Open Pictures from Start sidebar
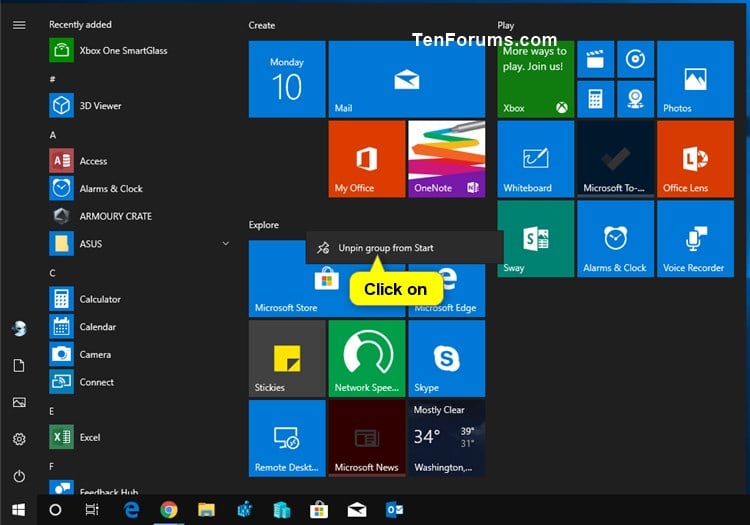The width and height of the screenshot is (750, 525). tap(19, 403)
